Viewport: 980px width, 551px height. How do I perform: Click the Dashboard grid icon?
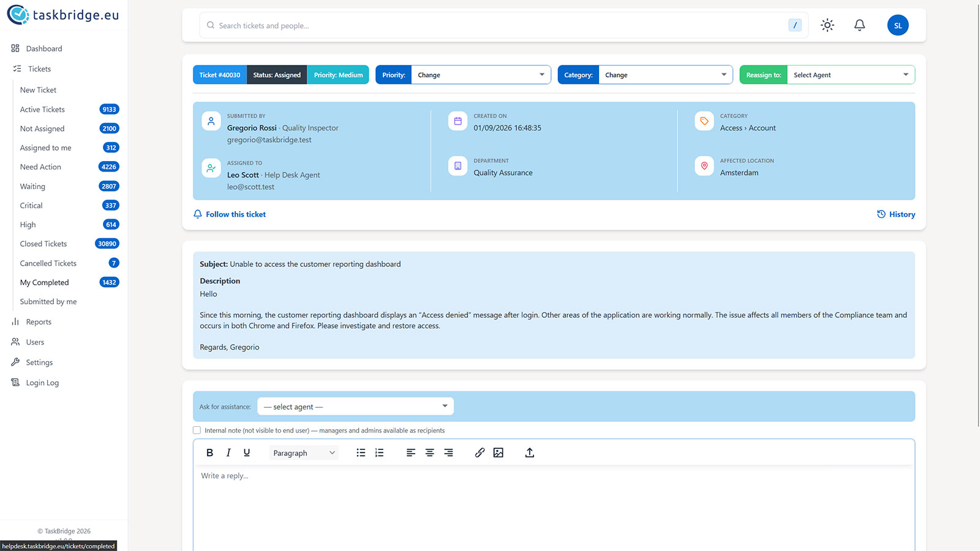15,48
